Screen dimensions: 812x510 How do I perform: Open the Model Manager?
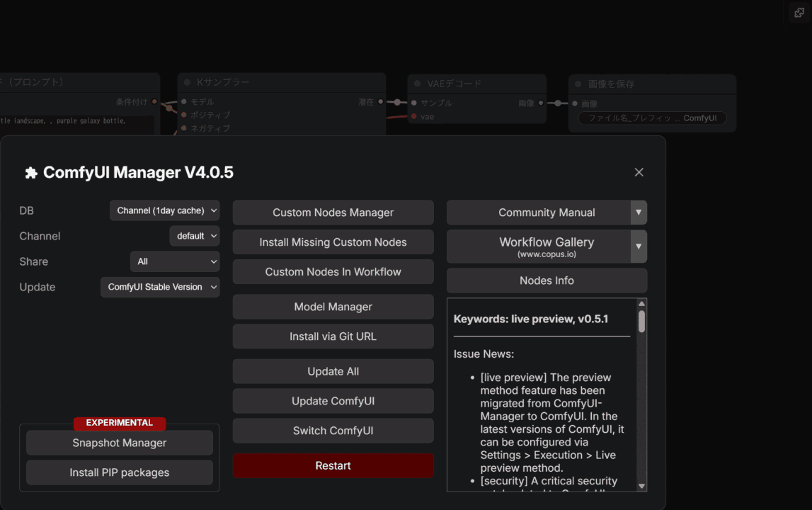click(x=333, y=307)
